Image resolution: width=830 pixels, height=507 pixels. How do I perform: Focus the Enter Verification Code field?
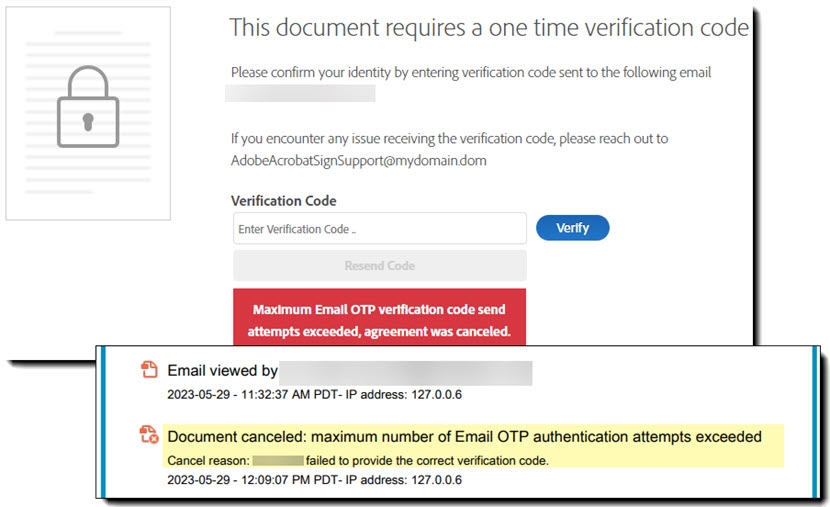click(x=379, y=229)
